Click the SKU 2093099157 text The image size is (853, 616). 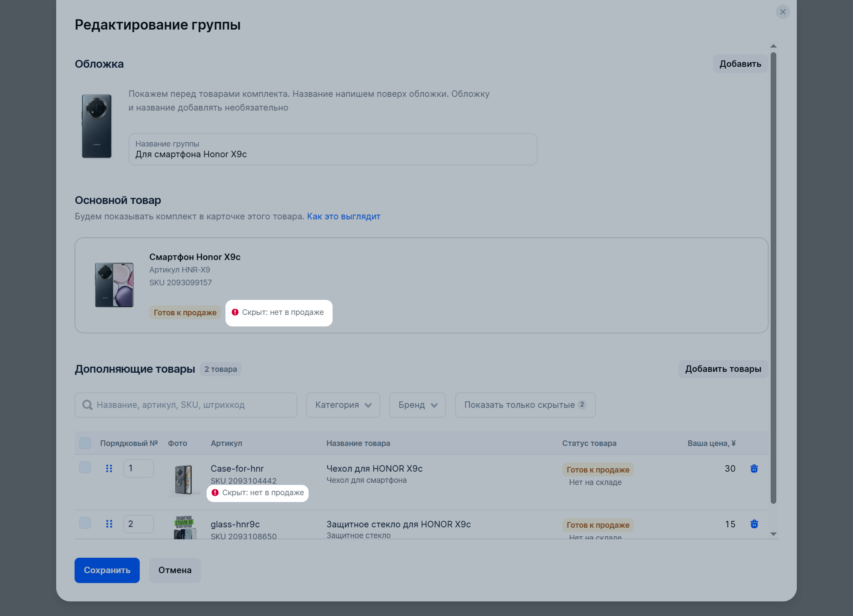(x=180, y=283)
